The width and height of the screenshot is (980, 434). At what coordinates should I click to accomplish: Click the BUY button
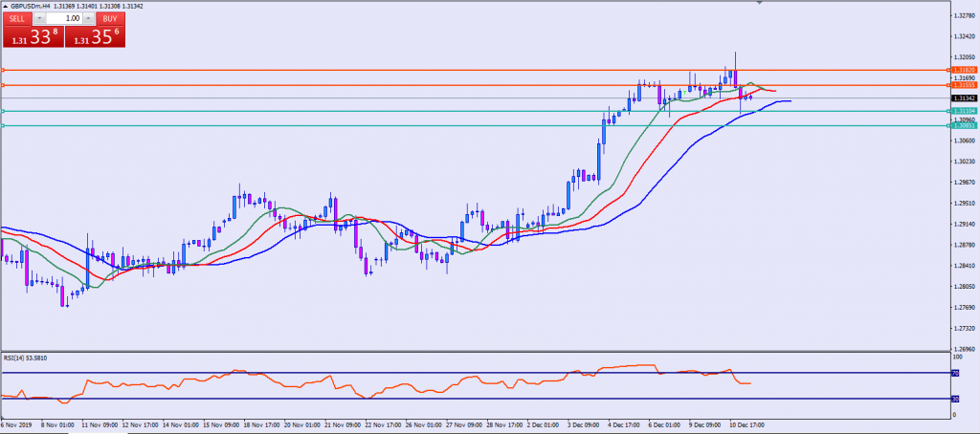(110, 18)
